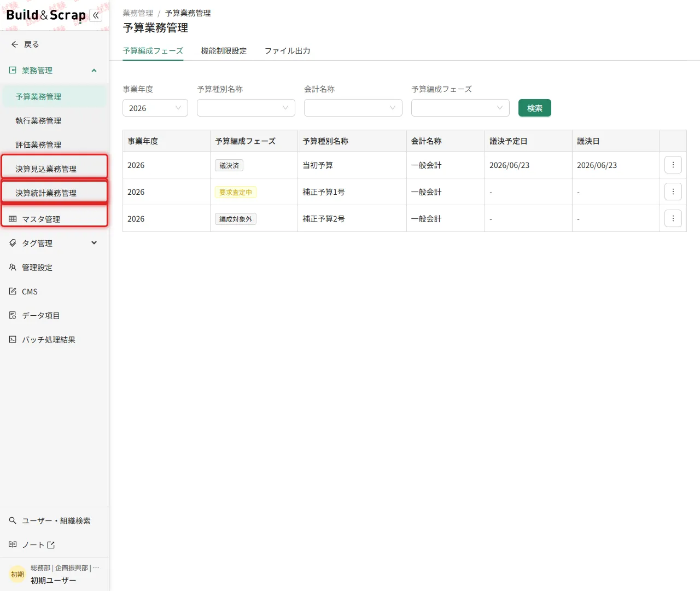
Task: Click 一般会計 in the 当初予算 row
Action: pyautogui.click(x=427, y=165)
